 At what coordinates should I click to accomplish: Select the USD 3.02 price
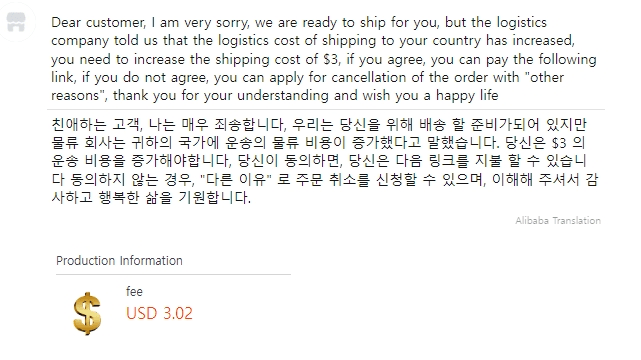[159, 313]
